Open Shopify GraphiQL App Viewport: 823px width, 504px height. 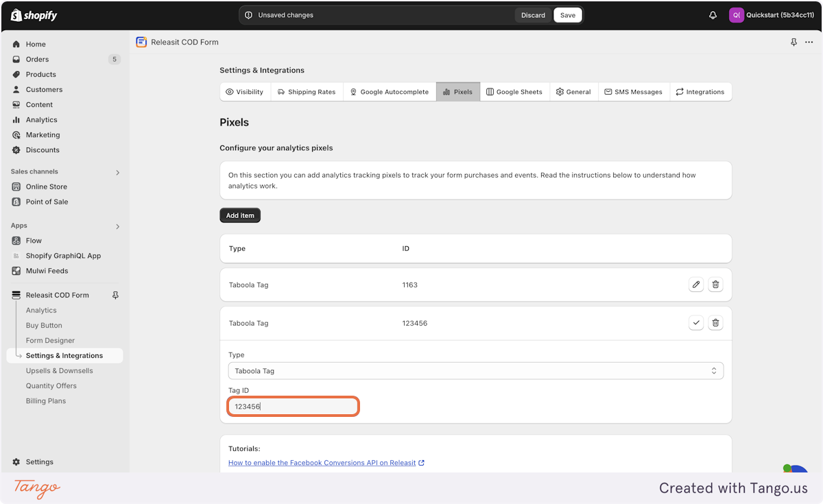click(x=63, y=256)
